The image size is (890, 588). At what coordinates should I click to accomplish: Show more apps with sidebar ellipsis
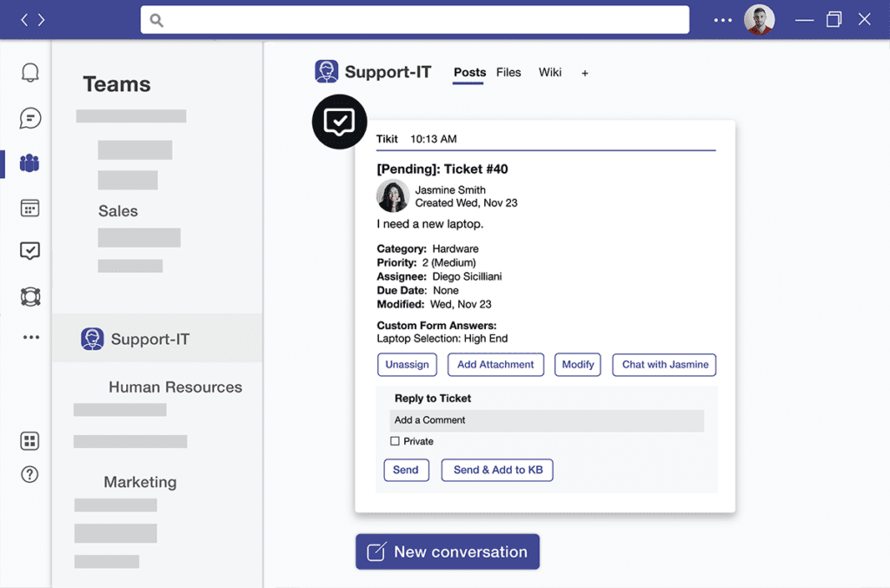31,337
